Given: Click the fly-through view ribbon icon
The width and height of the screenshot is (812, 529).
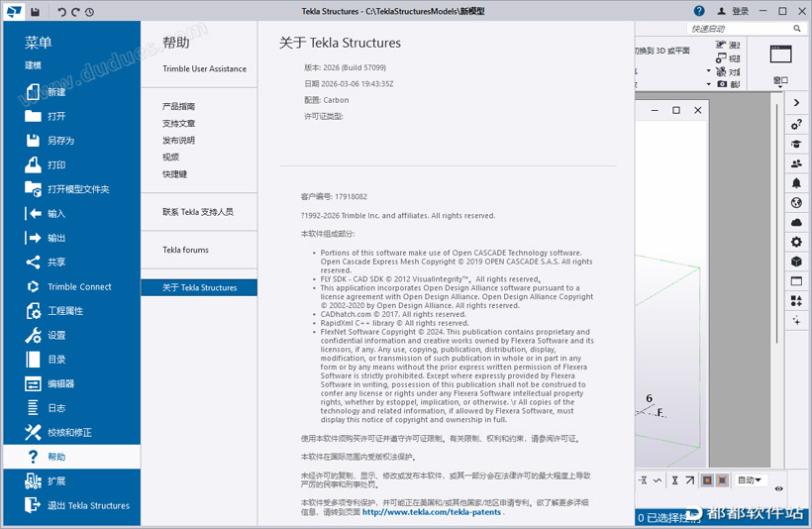Looking at the screenshot, I should click(x=721, y=45).
